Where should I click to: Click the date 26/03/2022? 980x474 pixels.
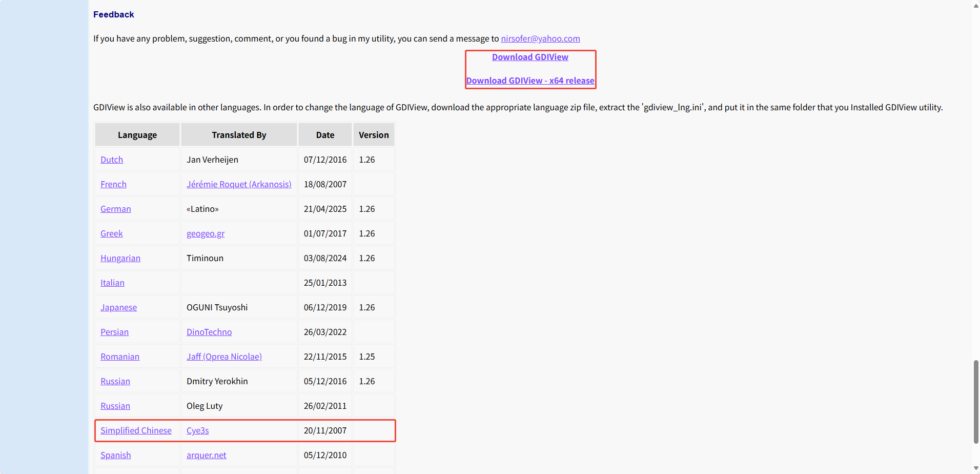(325, 332)
